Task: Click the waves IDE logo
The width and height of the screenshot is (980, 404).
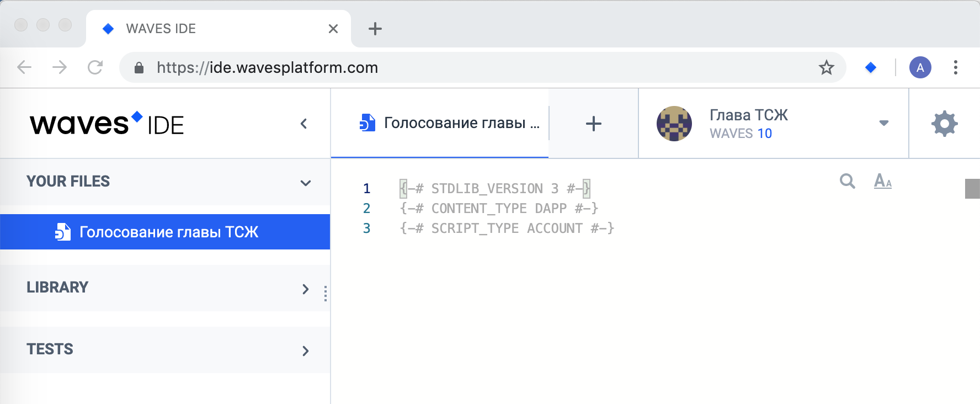Action: (106, 124)
